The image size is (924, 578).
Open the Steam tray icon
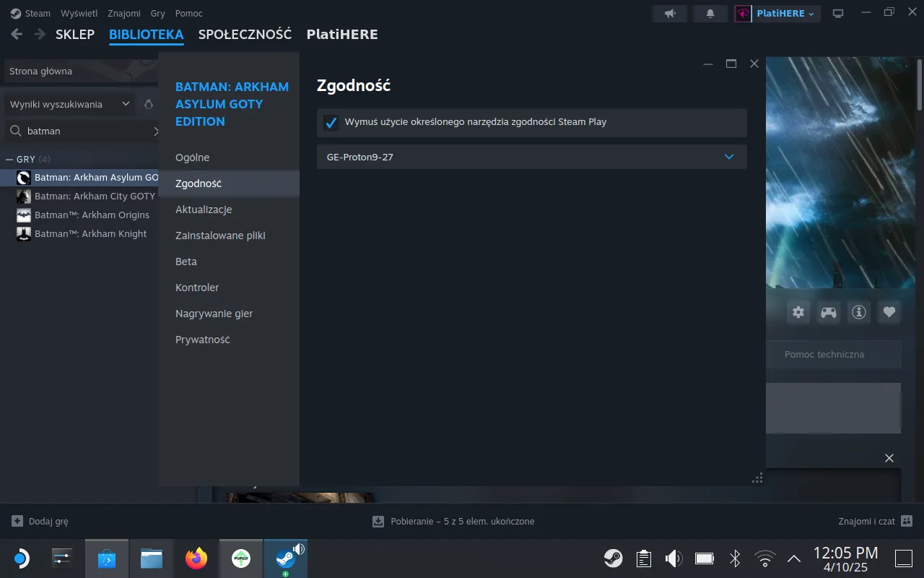tap(613, 558)
